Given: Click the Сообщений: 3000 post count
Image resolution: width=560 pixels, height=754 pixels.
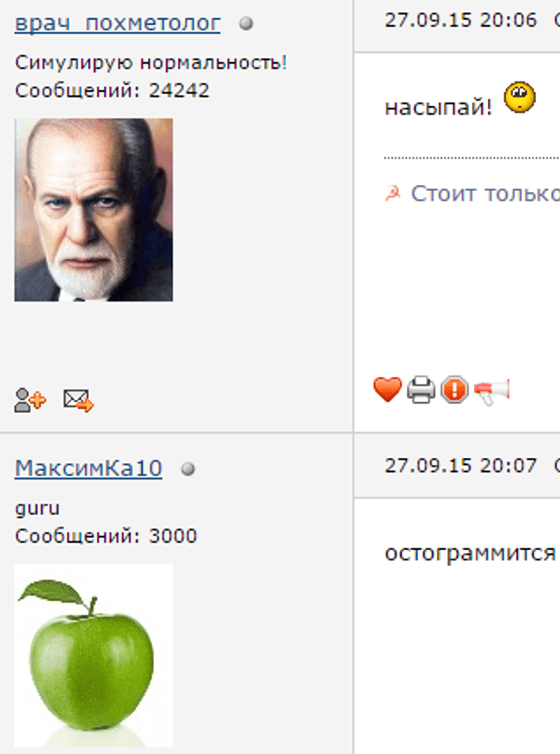Looking at the screenshot, I should [106, 536].
